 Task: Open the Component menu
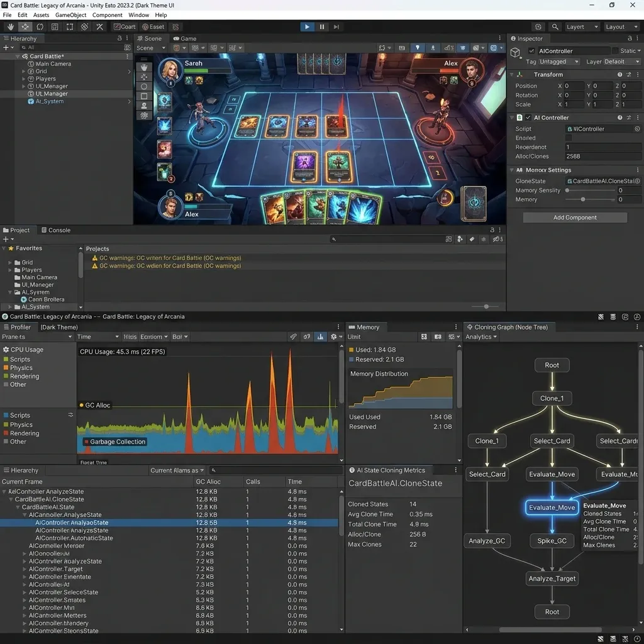107,15
